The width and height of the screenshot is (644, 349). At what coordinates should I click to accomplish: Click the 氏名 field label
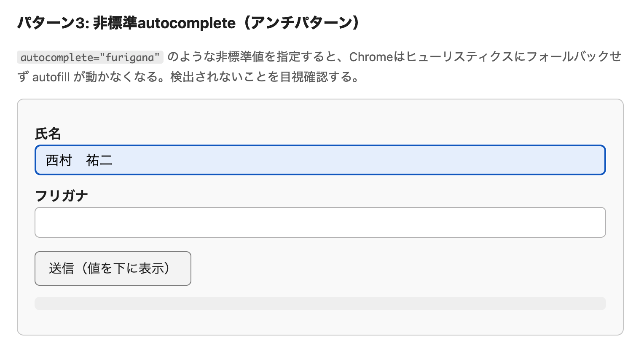(x=48, y=134)
